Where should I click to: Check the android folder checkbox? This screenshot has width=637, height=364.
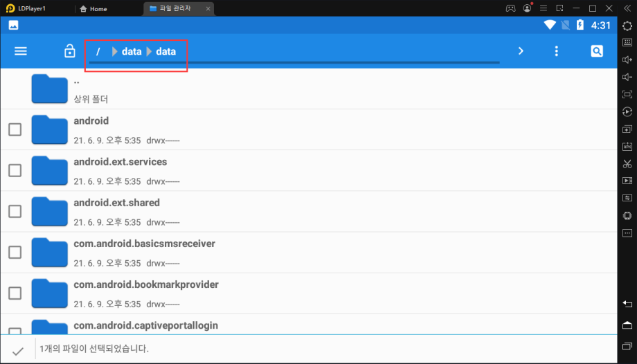(x=15, y=129)
